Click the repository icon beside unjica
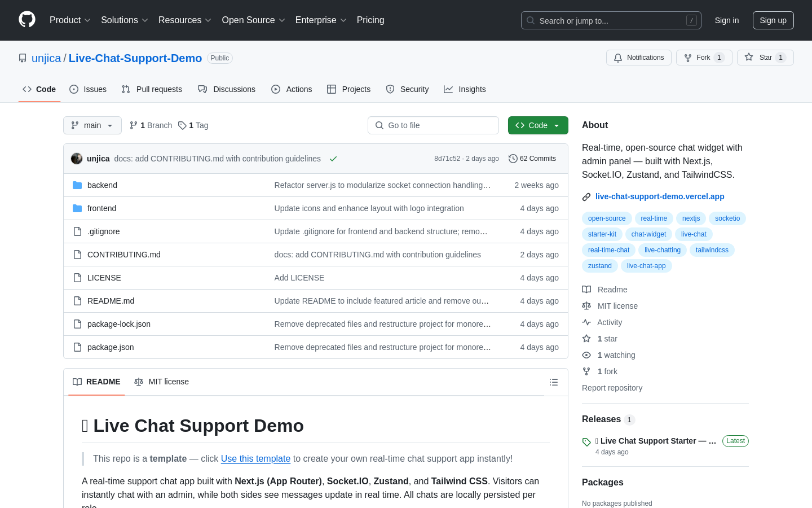The image size is (812, 508). pyautogui.click(x=23, y=58)
